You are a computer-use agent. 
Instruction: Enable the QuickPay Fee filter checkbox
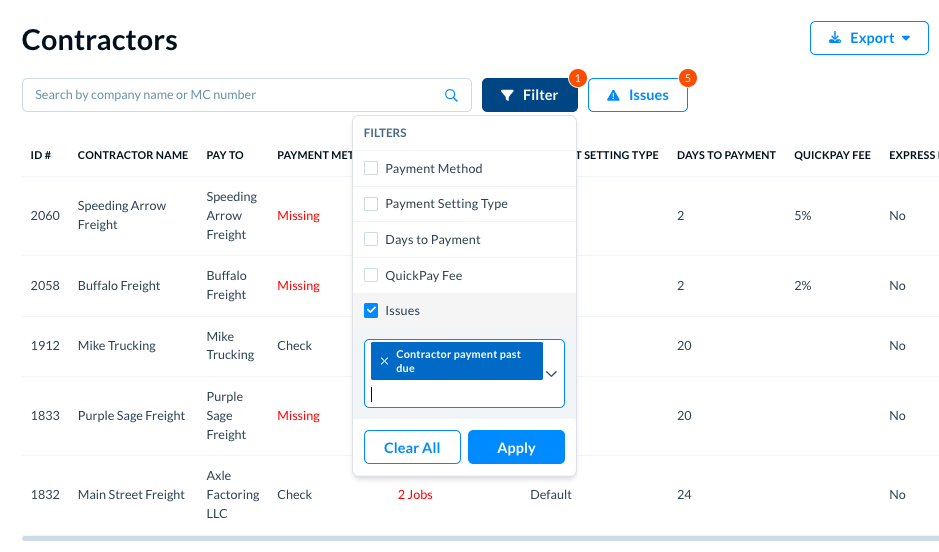[371, 275]
